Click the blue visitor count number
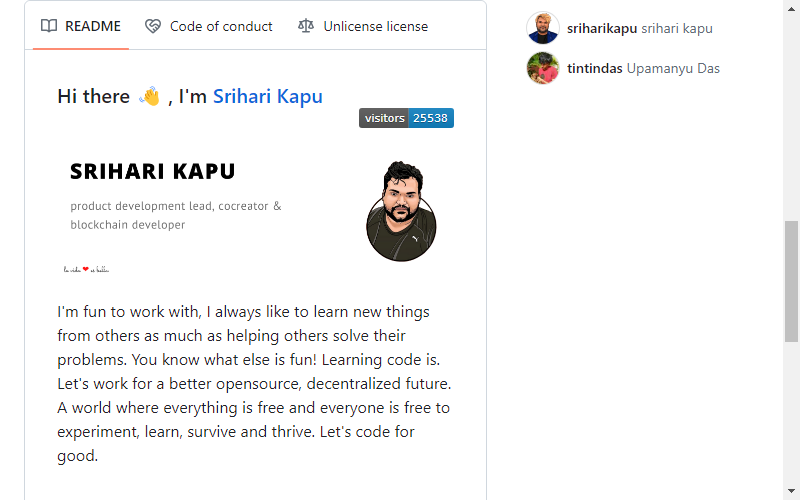 click(x=431, y=118)
